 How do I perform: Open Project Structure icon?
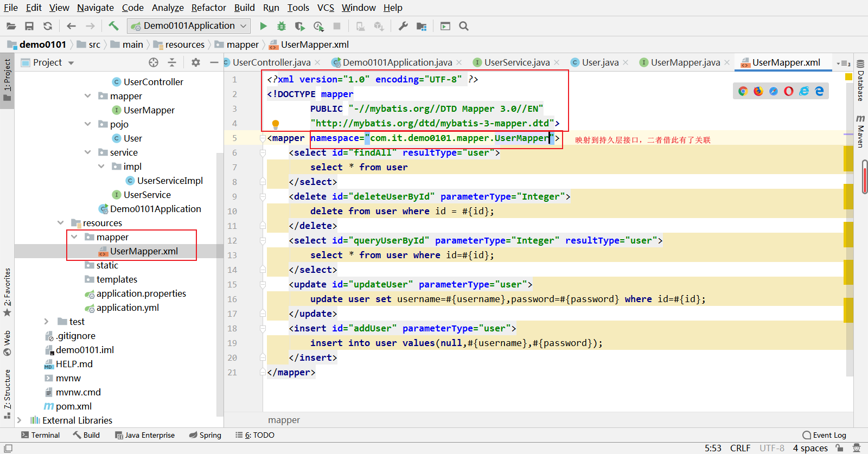point(422,26)
